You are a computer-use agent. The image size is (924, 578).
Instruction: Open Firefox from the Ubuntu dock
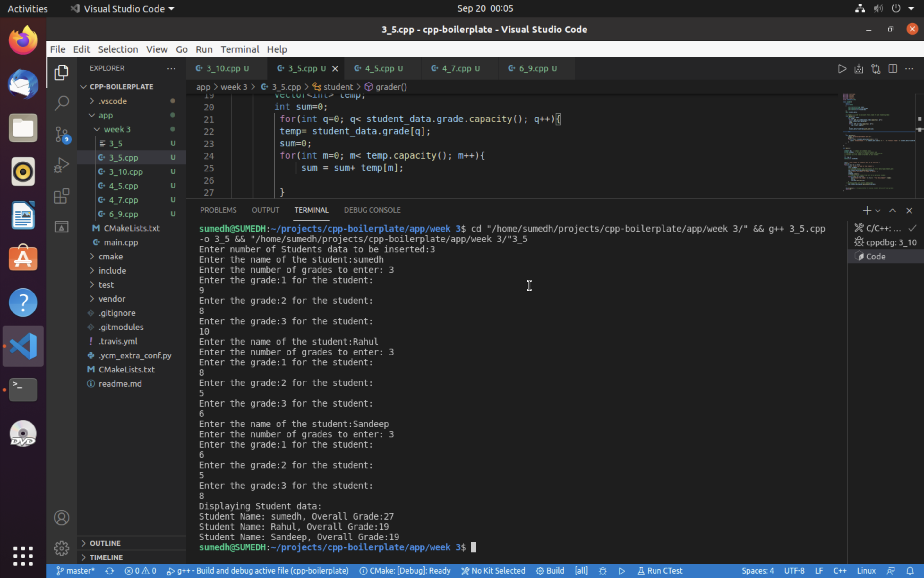pyautogui.click(x=23, y=40)
